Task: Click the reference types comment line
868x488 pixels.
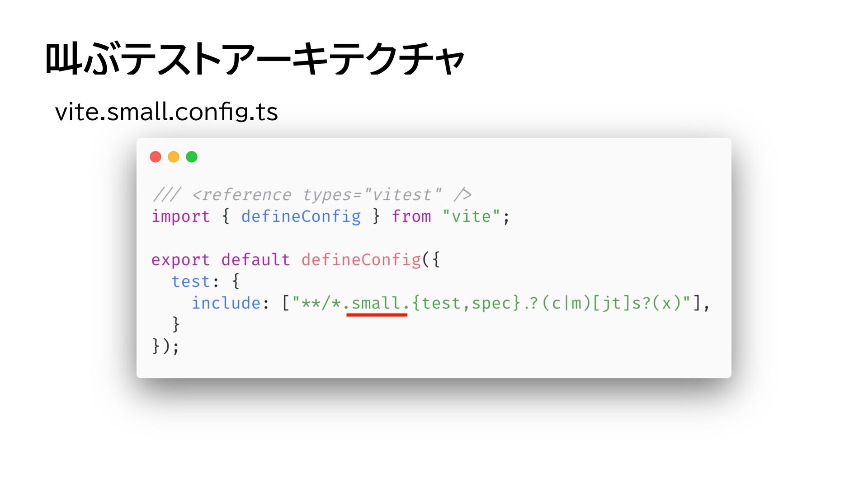Action: coord(312,195)
